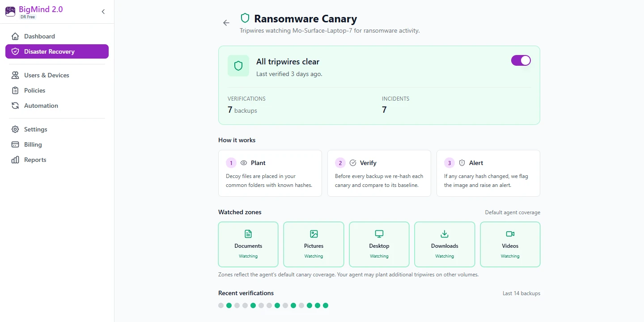Click the VERIFICATIONS label

[x=246, y=98]
